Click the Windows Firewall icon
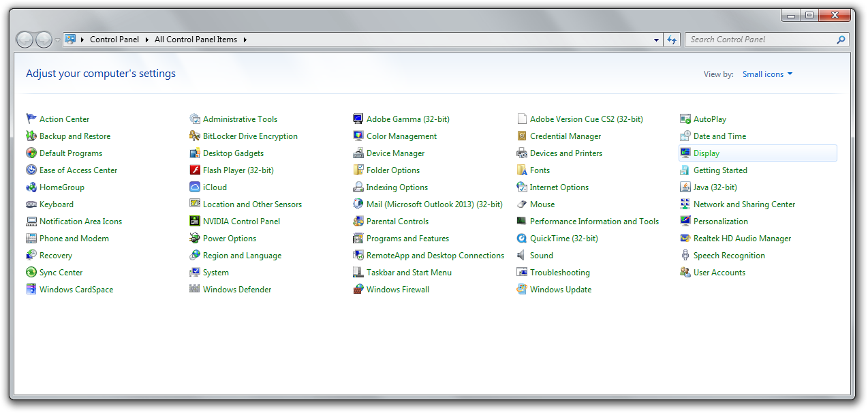This screenshot has width=868, height=413. 358,289
